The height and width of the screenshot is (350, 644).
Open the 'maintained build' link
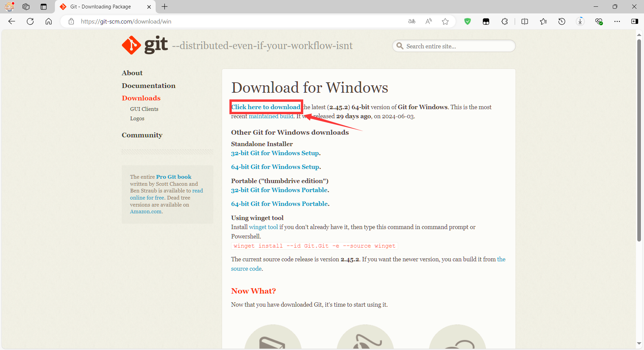click(x=271, y=116)
